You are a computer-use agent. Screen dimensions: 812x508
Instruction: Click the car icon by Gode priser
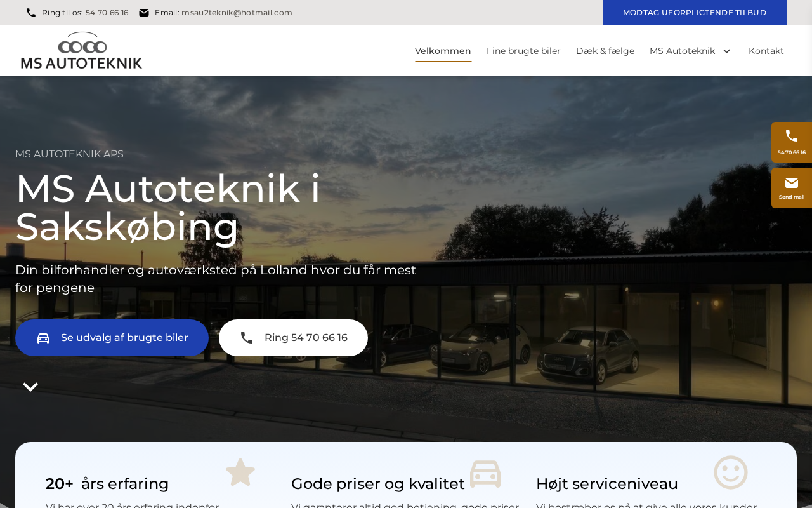[x=485, y=474]
